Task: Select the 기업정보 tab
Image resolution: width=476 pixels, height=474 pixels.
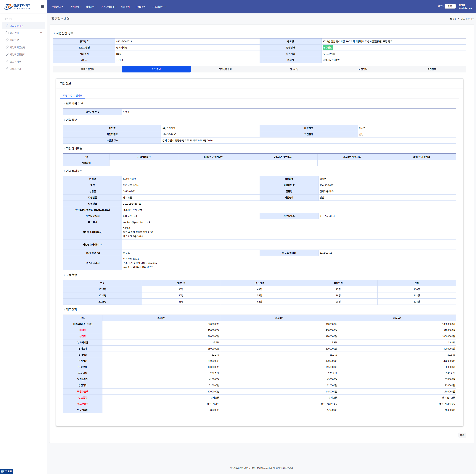Action: (156, 69)
